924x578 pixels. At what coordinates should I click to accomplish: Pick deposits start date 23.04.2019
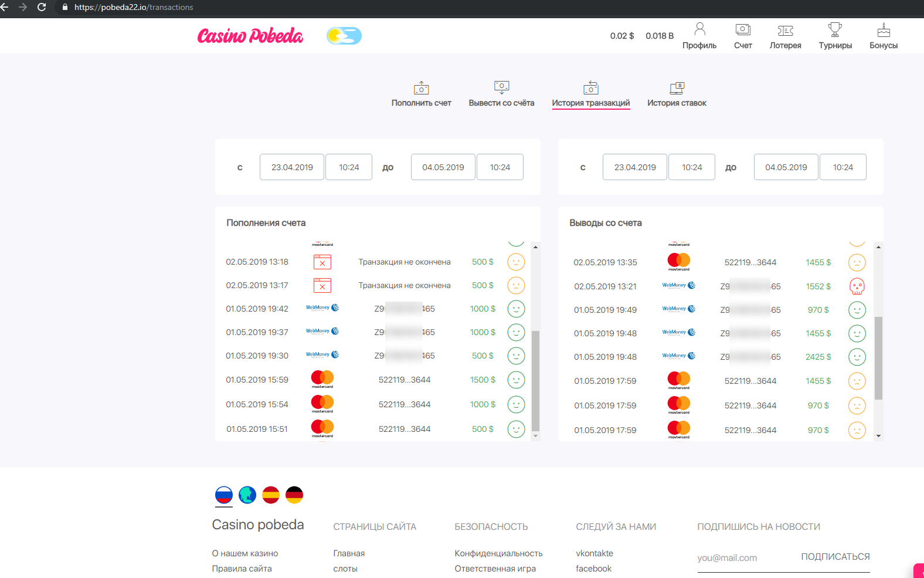click(292, 167)
